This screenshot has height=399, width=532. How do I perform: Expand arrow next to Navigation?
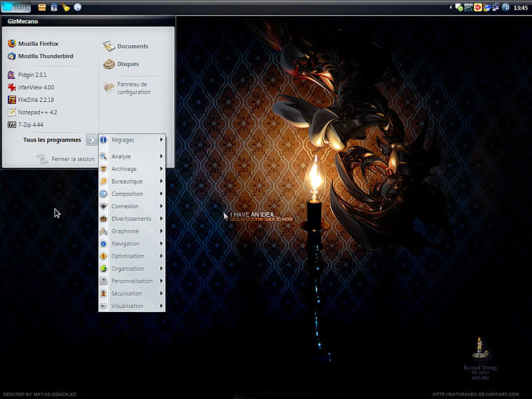(x=162, y=243)
